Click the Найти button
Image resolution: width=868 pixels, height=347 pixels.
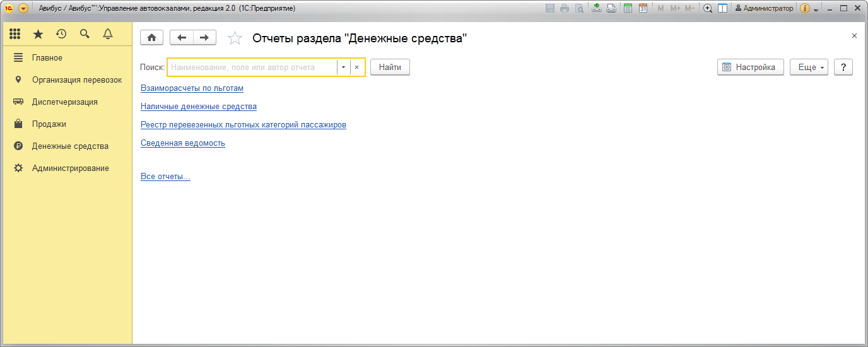[390, 68]
